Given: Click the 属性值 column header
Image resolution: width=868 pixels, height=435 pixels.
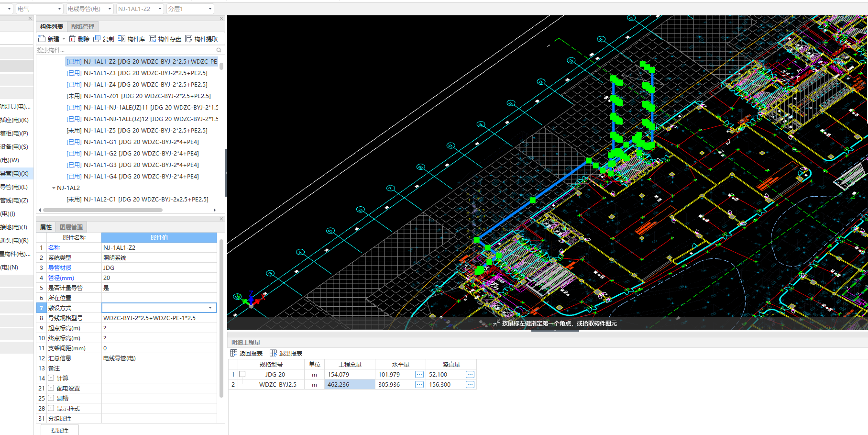Looking at the screenshot, I should pos(159,237).
